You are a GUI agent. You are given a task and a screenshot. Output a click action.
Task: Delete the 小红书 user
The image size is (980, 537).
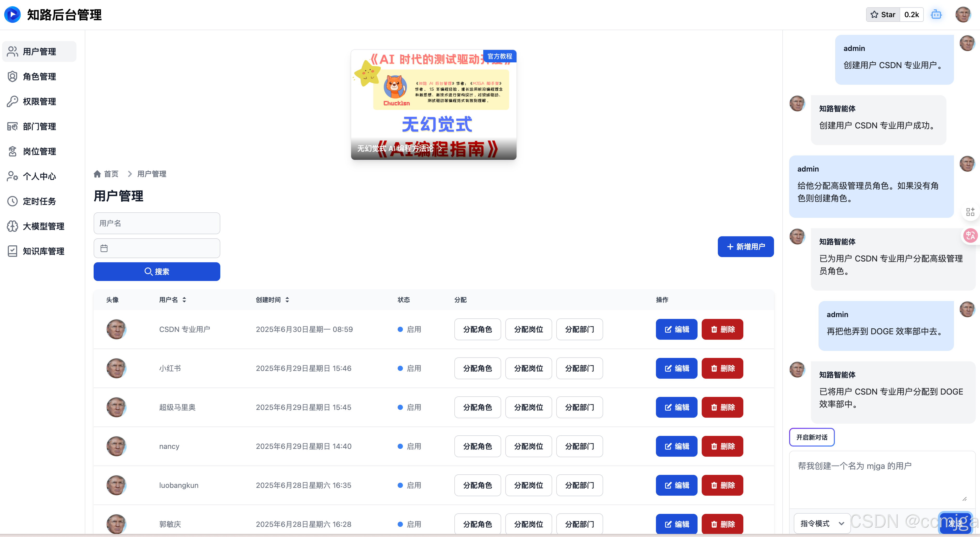pos(722,368)
